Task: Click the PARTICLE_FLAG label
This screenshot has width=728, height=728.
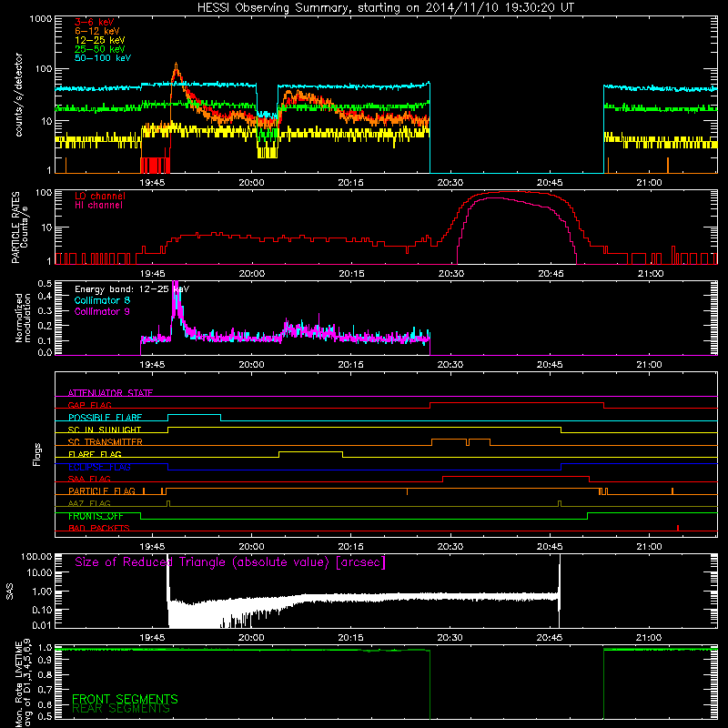Action: pos(102,491)
